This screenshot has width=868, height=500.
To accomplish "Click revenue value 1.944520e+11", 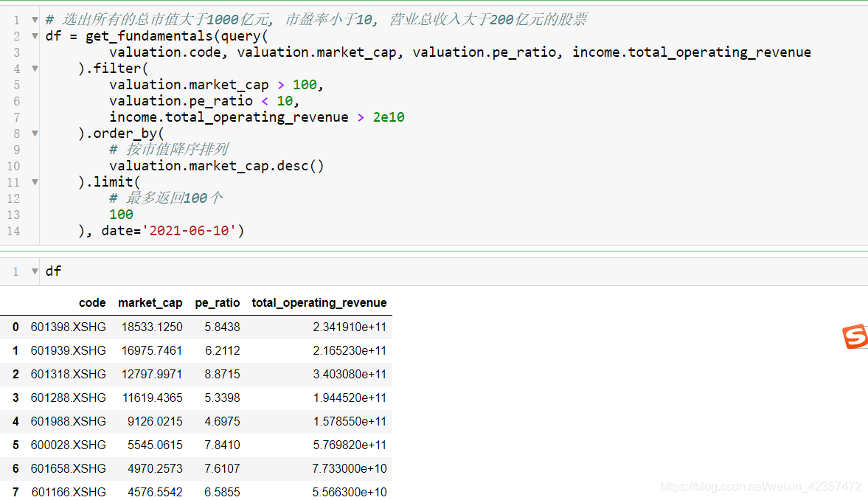I will [x=350, y=397].
